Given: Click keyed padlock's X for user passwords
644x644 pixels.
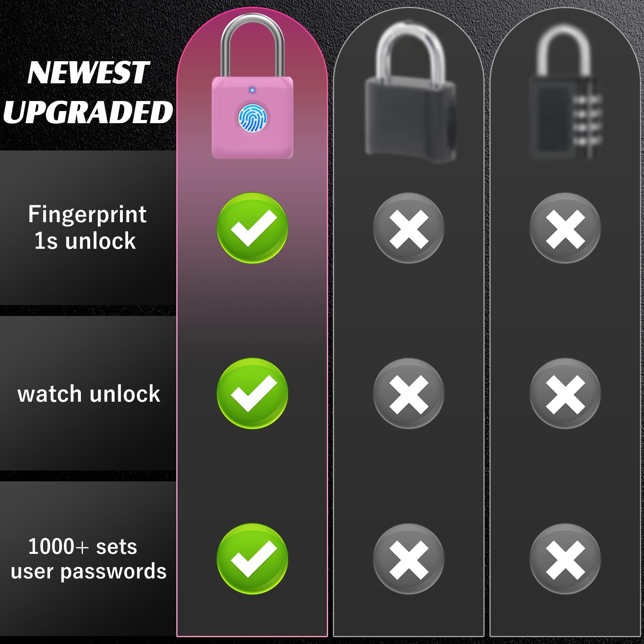Looking at the screenshot, I should click(x=409, y=559).
